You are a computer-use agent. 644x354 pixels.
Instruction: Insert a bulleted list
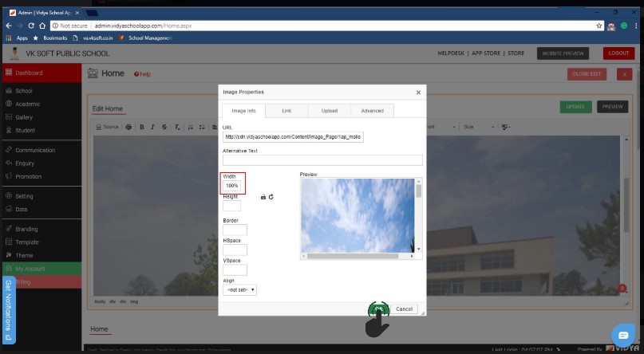[x=202, y=127]
